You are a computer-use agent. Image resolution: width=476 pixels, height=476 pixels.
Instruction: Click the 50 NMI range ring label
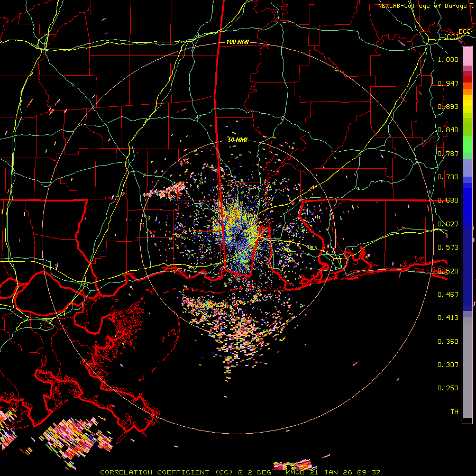pyautogui.click(x=237, y=140)
